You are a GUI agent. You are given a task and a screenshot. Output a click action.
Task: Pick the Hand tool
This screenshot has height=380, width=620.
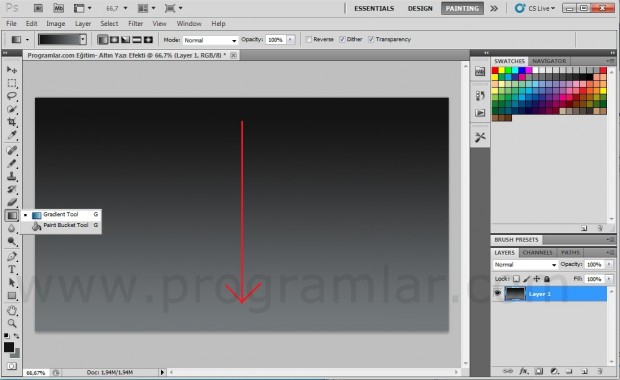tap(12, 310)
